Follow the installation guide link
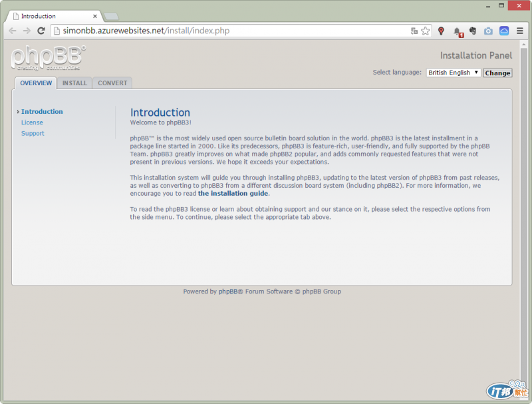 tap(233, 193)
